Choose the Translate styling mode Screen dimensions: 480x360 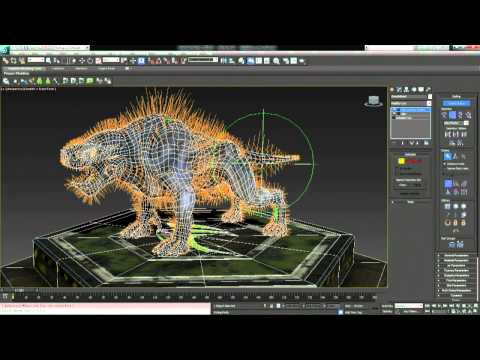coord(448,184)
